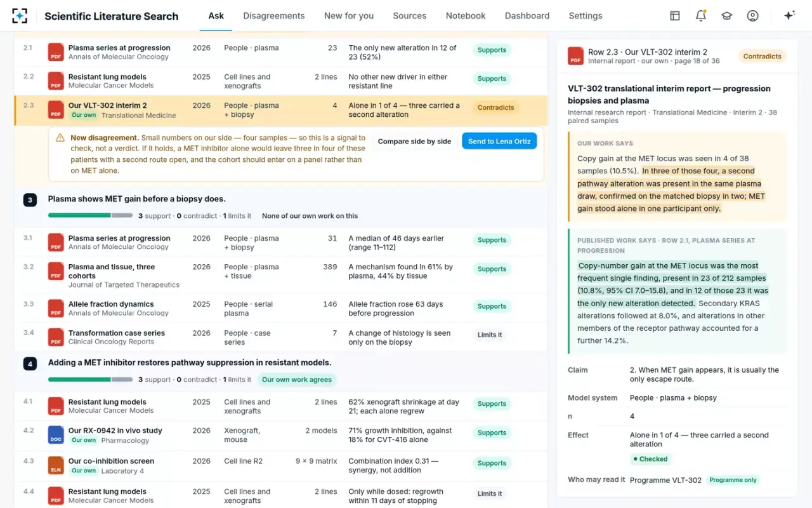Click the evidence bar under claim 4
Image resolution: width=812 pixels, height=508 pixels.
point(90,380)
